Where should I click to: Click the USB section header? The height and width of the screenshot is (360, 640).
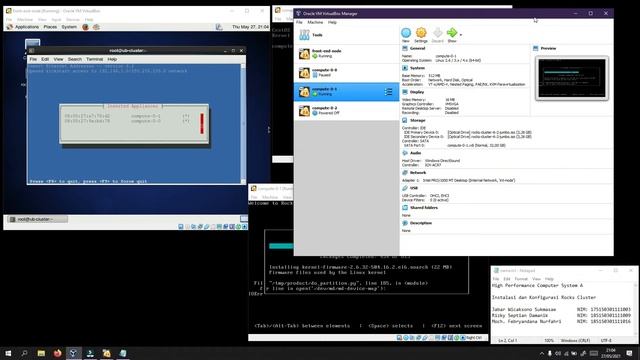pos(413,188)
